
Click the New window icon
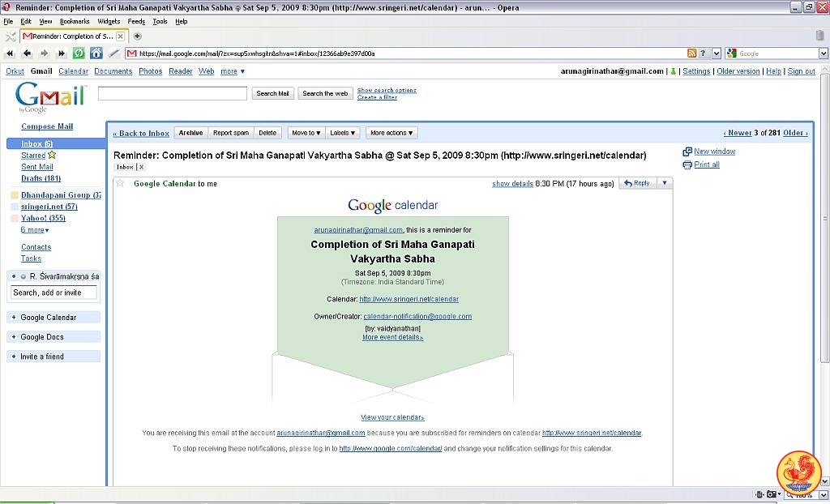coord(687,152)
